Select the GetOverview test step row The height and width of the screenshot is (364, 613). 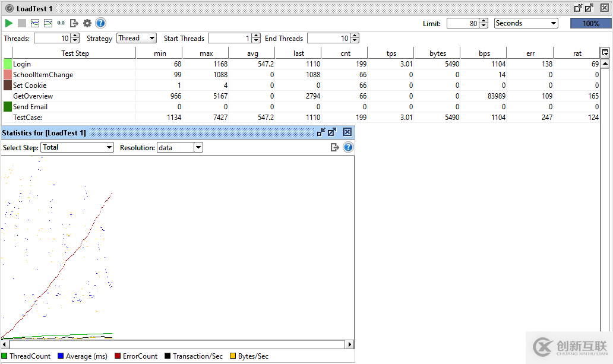point(301,96)
